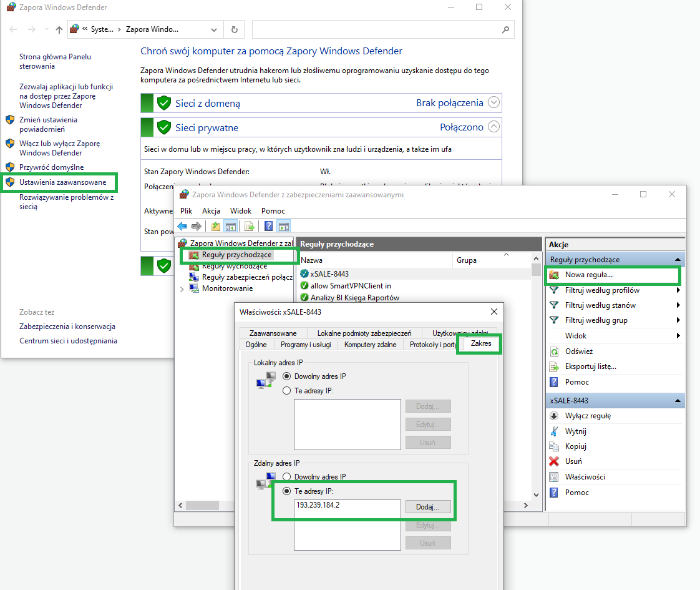Image resolution: width=700 pixels, height=590 pixels.
Task: Expand the Monitorowanie tree node
Action: (182, 289)
